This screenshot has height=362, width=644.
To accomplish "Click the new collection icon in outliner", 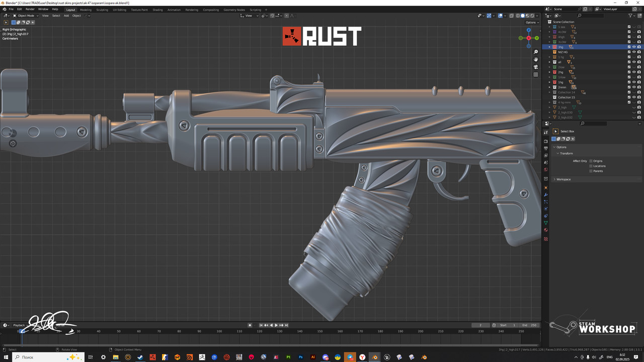I will 639,16.
